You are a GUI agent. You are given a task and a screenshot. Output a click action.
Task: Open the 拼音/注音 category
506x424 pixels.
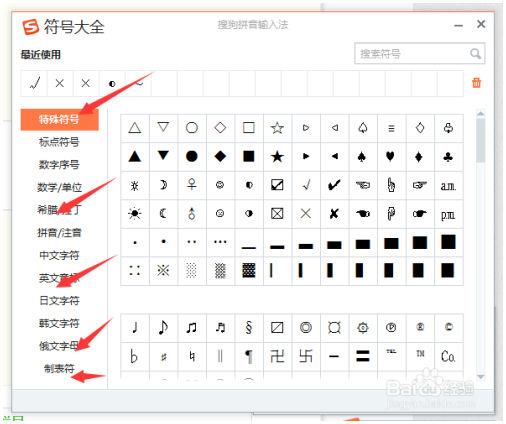(59, 233)
